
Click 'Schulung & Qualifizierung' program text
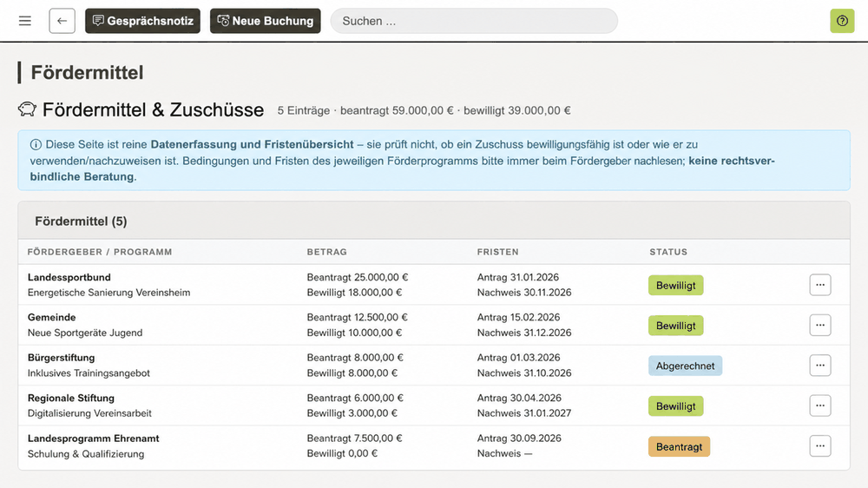click(86, 453)
